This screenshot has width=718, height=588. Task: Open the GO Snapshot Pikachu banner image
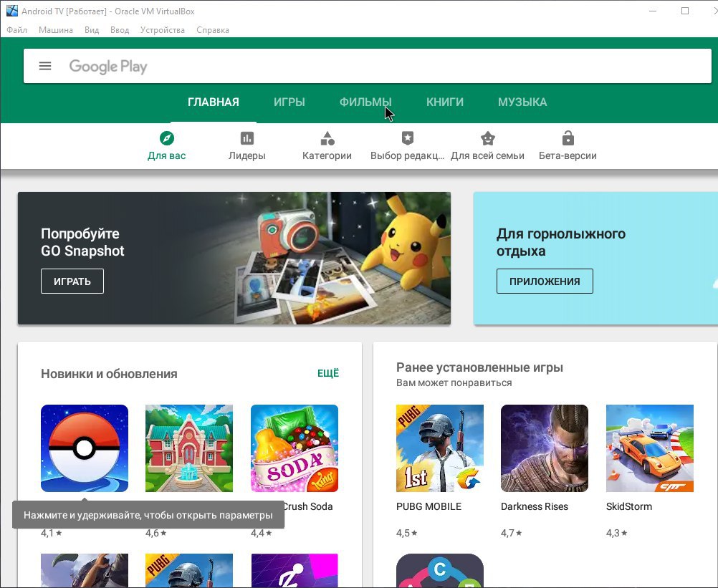click(234, 258)
